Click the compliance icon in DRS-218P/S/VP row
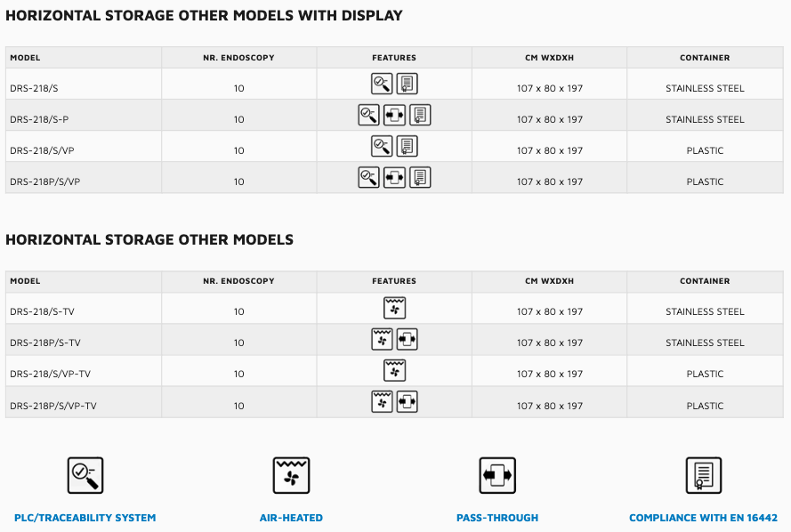The width and height of the screenshot is (791, 532). pyautogui.click(x=420, y=178)
